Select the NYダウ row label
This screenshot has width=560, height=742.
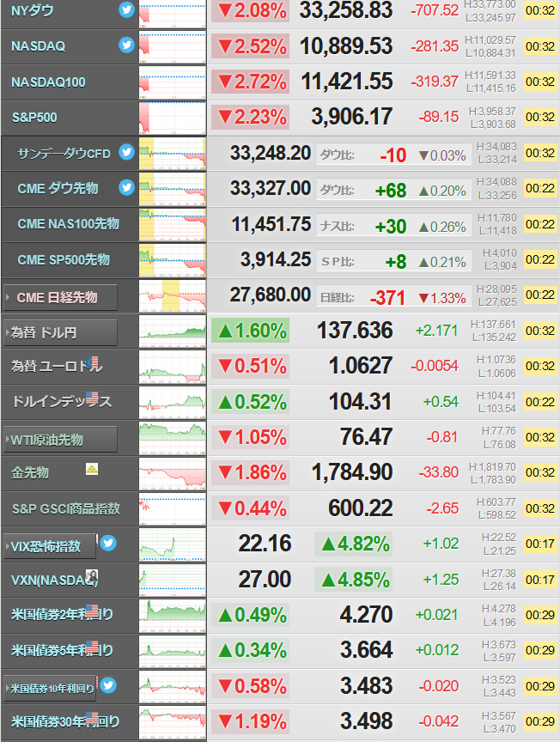[x=32, y=10]
